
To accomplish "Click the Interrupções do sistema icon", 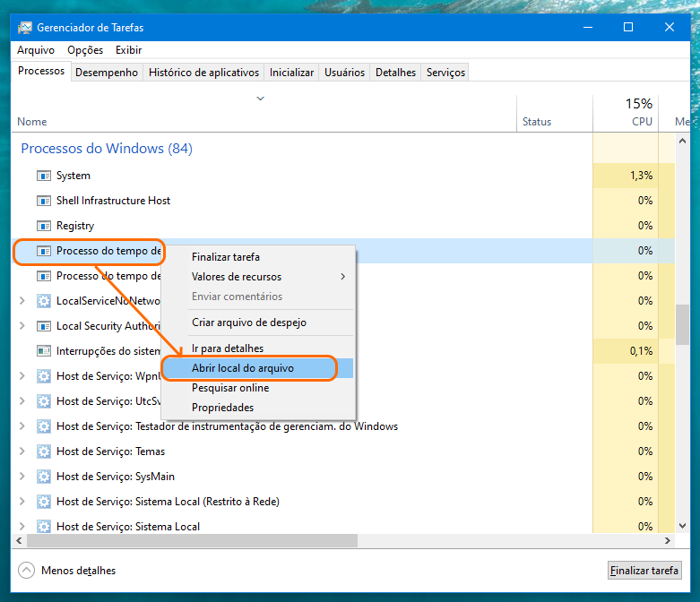I will pyautogui.click(x=43, y=351).
